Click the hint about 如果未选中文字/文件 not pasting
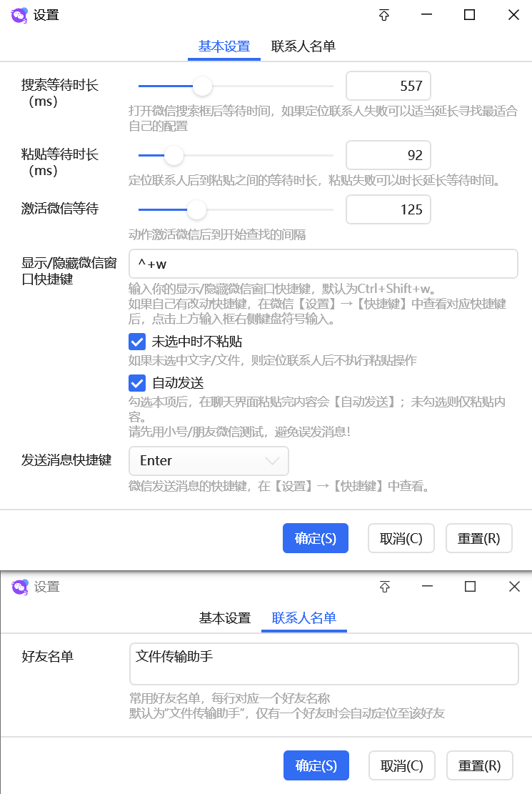This screenshot has height=794, width=532. click(272, 360)
